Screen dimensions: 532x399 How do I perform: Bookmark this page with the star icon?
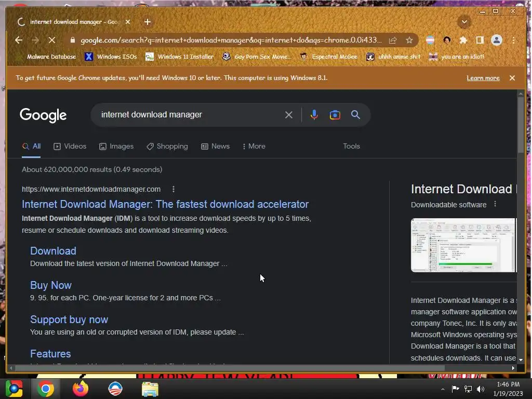(409, 40)
